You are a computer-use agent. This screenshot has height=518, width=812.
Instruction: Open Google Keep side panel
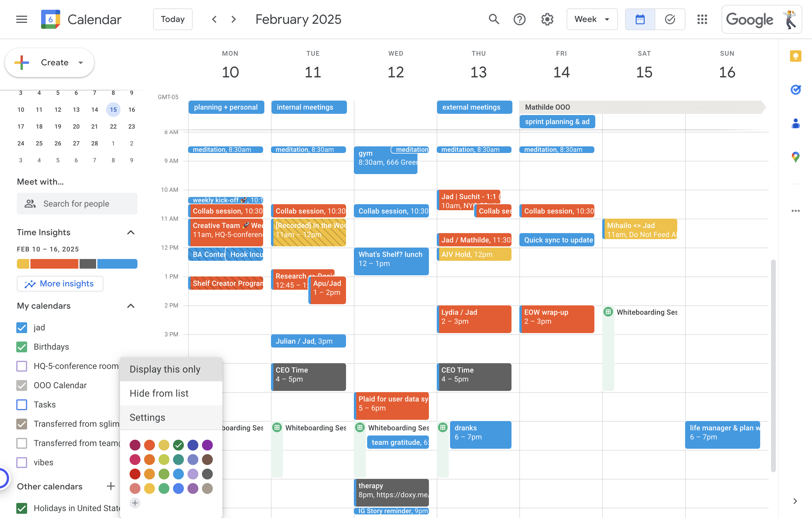click(x=795, y=56)
